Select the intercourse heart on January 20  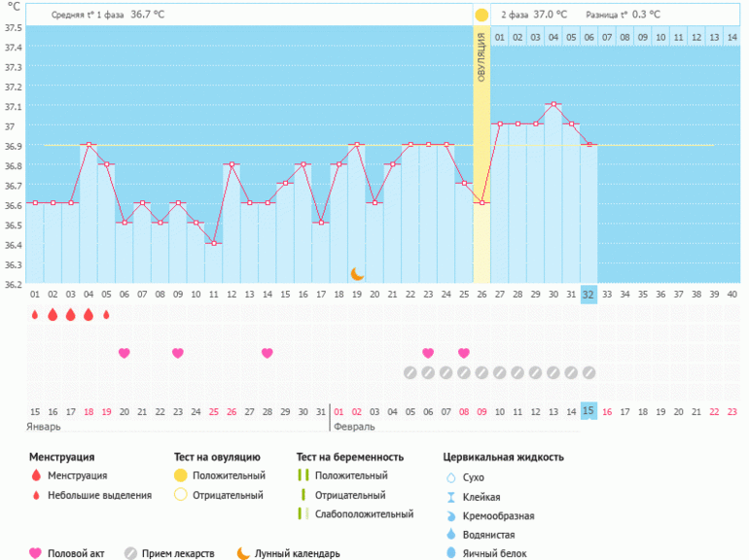(x=124, y=353)
